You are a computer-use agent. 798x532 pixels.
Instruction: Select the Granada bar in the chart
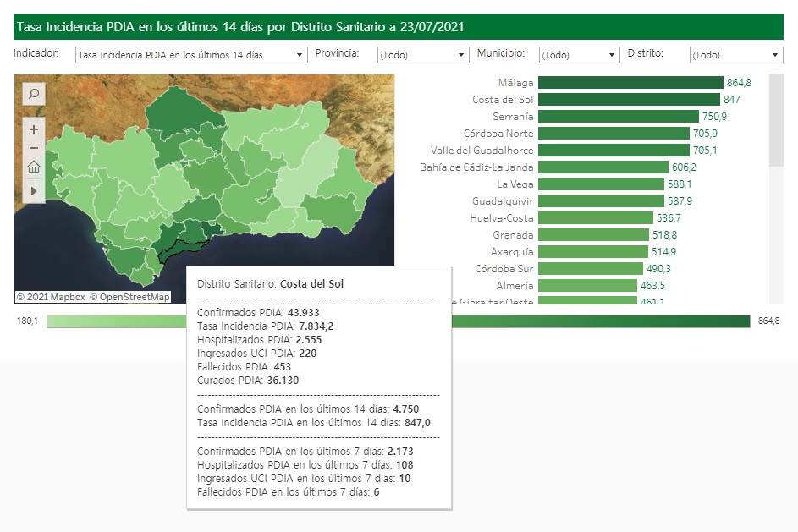tap(593, 235)
